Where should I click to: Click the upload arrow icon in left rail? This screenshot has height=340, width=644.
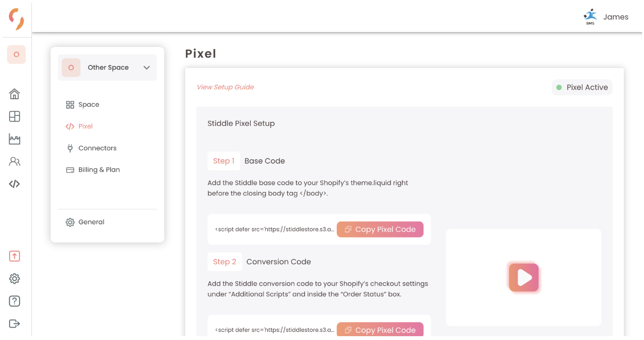click(15, 256)
